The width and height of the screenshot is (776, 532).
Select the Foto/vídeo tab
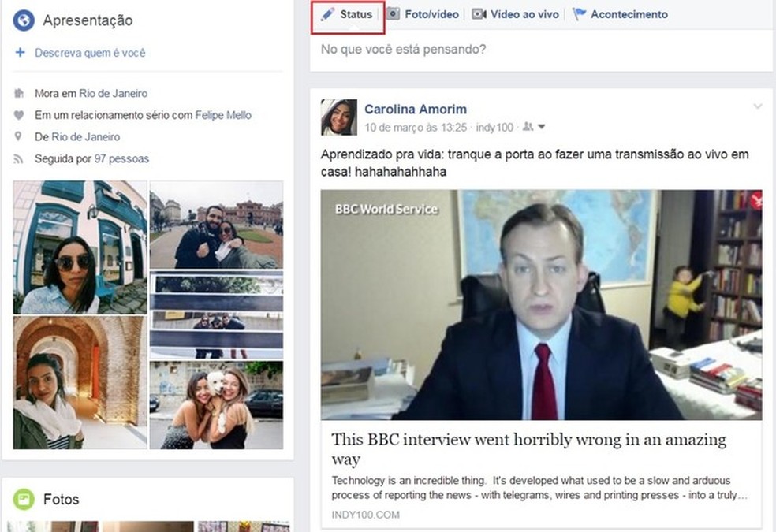(423, 14)
